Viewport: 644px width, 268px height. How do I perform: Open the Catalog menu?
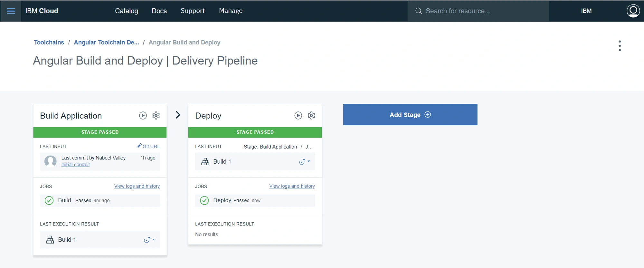[x=127, y=11]
